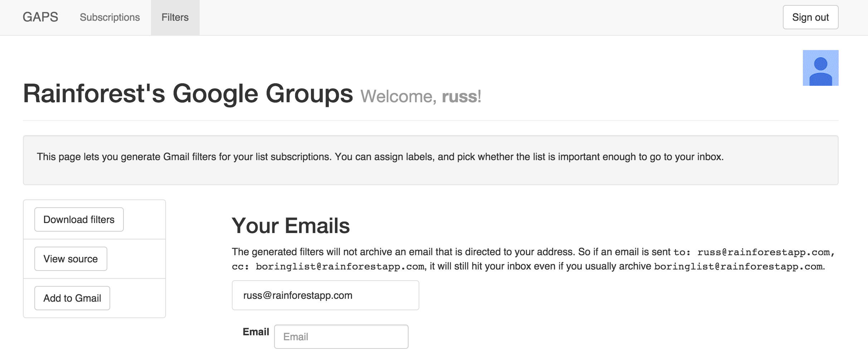Click the Welcome, russ! greeting text

pyautogui.click(x=421, y=96)
